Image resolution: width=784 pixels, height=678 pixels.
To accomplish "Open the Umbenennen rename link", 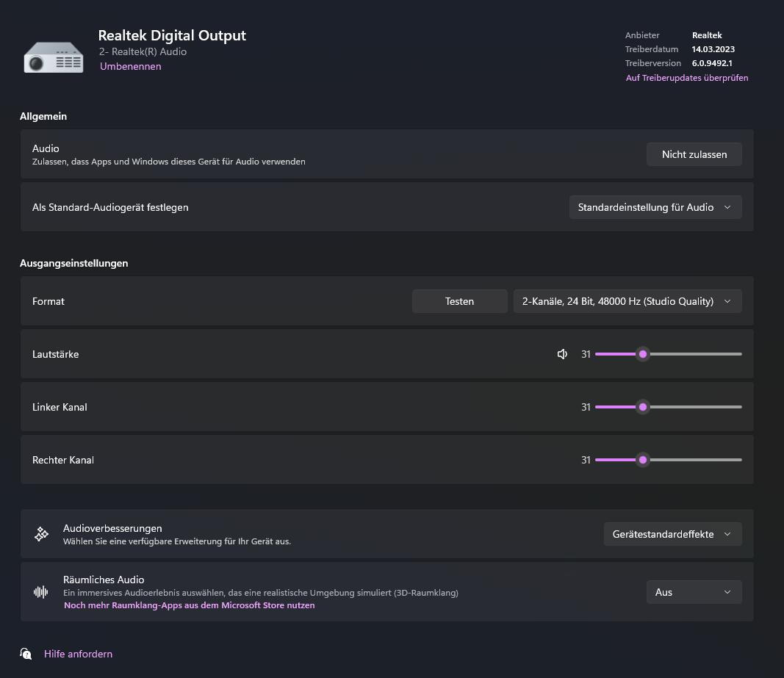I will click(131, 67).
